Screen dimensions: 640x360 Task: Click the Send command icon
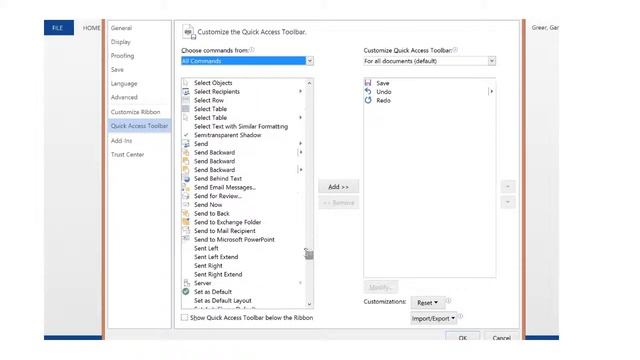point(186,144)
